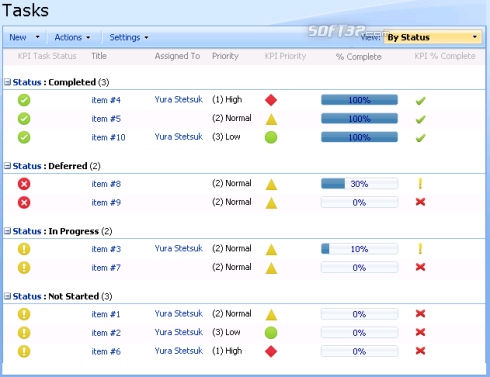Open the Actions menu

72,37
